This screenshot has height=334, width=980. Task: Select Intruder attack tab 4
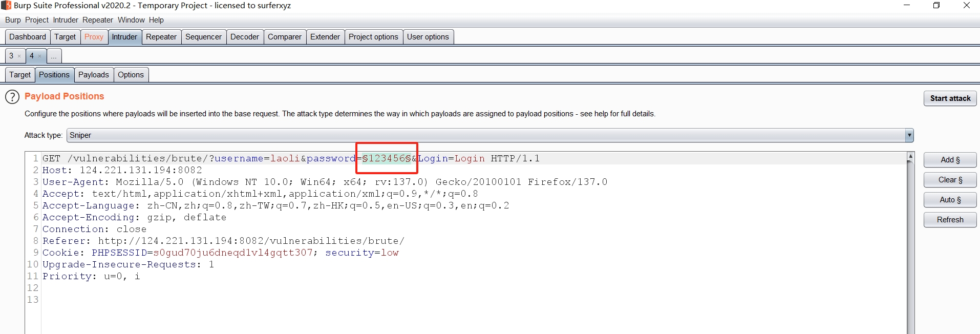(32, 56)
